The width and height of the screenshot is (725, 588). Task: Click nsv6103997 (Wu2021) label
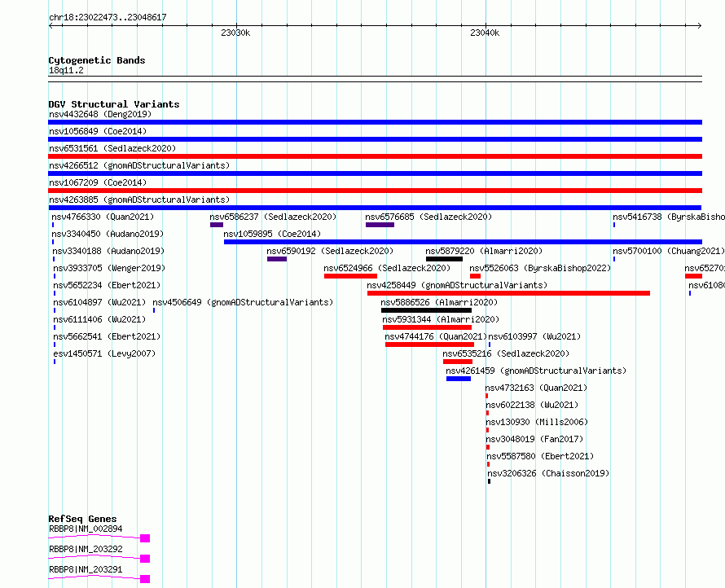(534, 336)
